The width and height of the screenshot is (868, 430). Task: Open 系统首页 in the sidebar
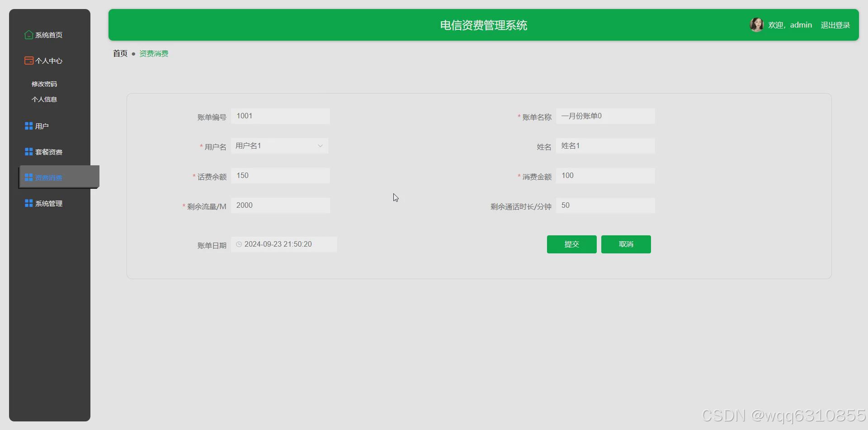[50, 35]
